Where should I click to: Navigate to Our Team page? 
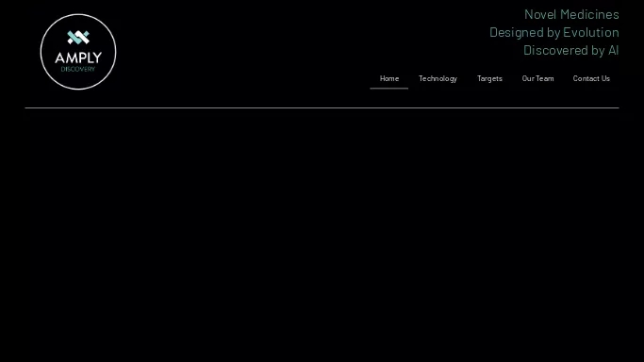pos(537,78)
